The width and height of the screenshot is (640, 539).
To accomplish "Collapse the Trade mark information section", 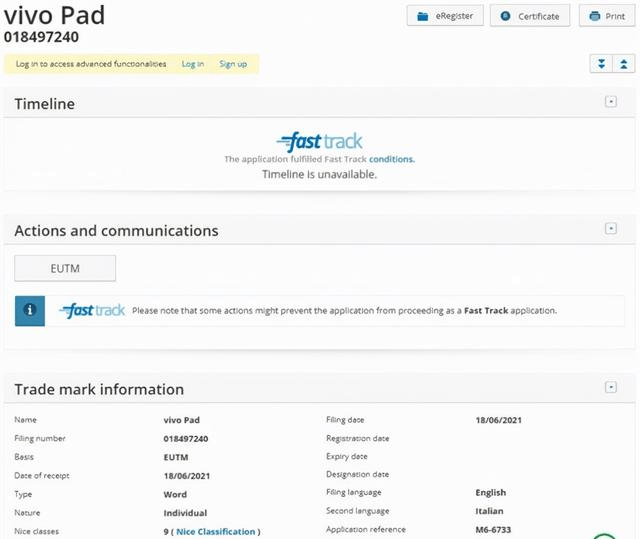I will pos(611,387).
